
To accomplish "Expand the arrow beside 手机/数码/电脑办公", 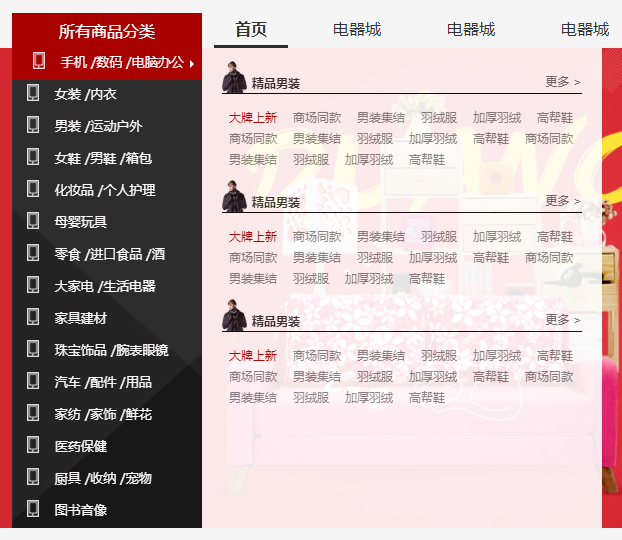I will 192,63.
